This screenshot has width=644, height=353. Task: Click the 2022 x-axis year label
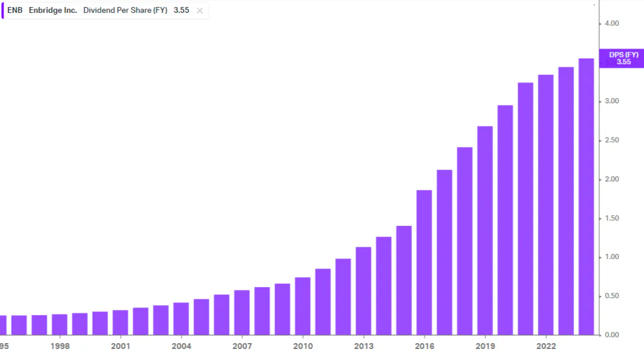coord(546,347)
